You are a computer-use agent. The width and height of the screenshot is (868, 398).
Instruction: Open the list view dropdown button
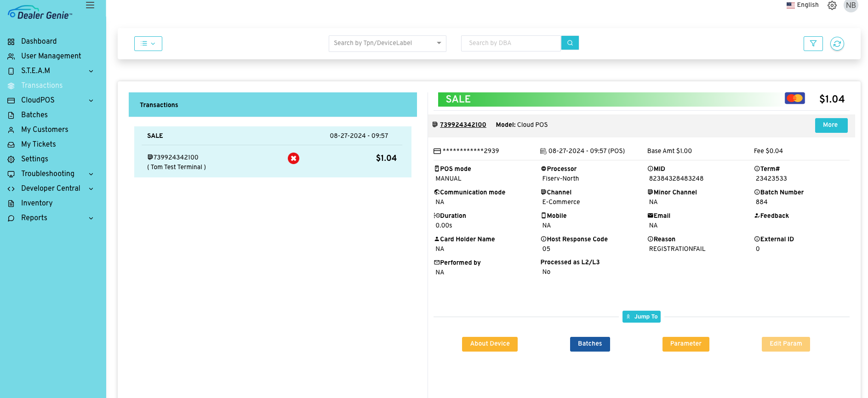pyautogui.click(x=148, y=44)
